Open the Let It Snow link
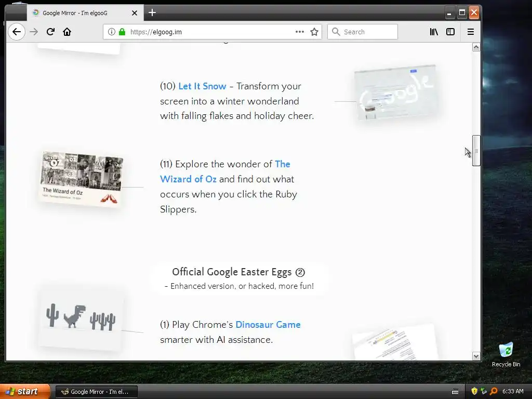This screenshot has width=532, height=399. pos(202,86)
